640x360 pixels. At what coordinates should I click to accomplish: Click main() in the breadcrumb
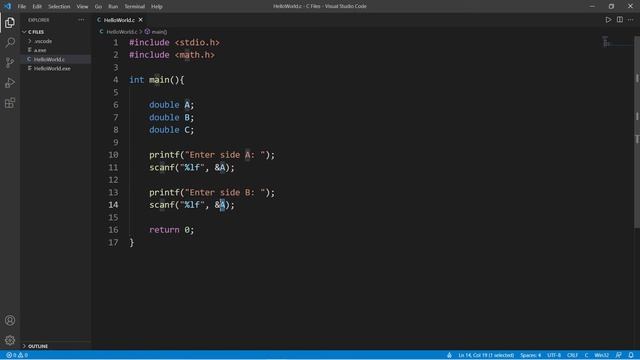pyautogui.click(x=159, y=31)
